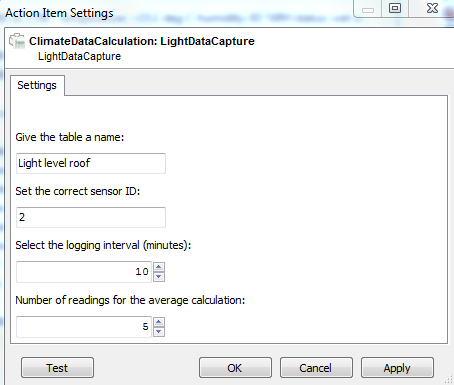
Task: Open the Settings tab
Action: 37,85
